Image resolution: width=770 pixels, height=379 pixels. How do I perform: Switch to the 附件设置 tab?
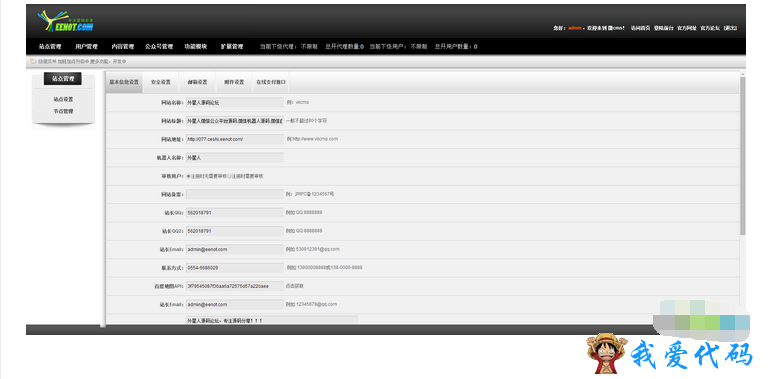point(234,82)
